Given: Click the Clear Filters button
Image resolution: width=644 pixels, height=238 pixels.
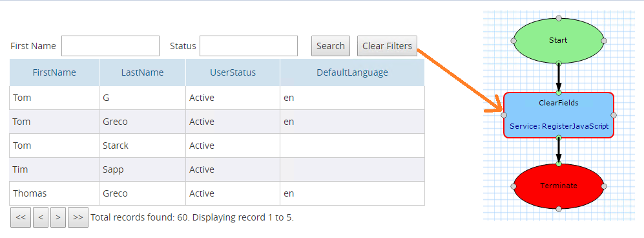Looking at the screenshot, I should pos(387,46).
